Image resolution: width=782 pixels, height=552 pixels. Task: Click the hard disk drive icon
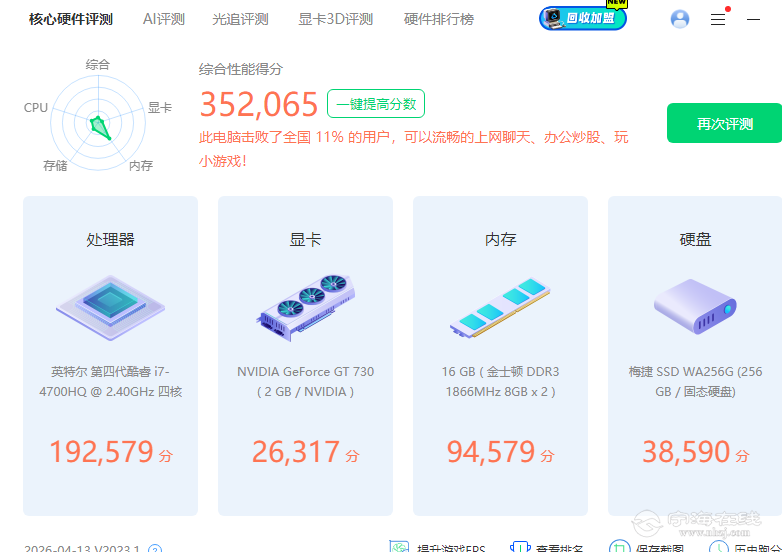pyautogui.click(x=695, y=305)
